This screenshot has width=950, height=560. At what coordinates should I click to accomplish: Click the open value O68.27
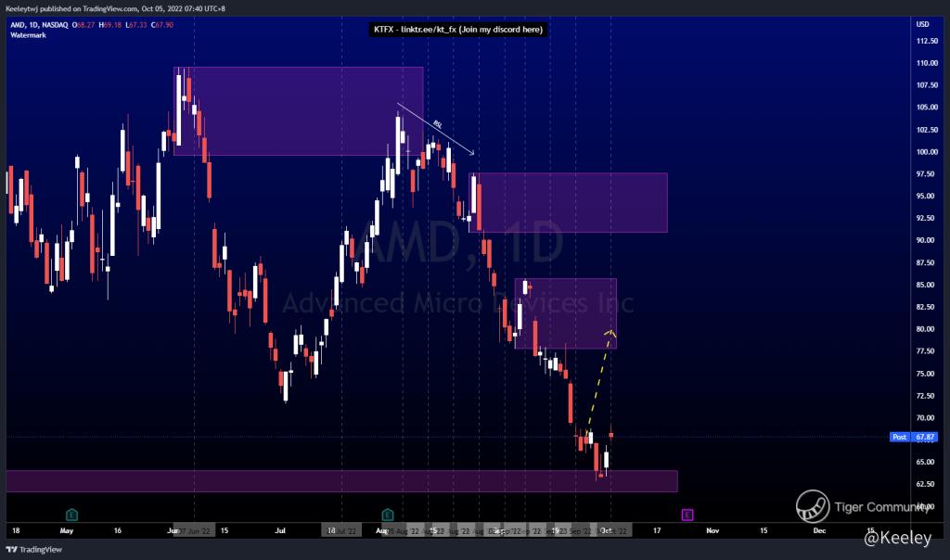pyautogui.click(x=83, y=25)
